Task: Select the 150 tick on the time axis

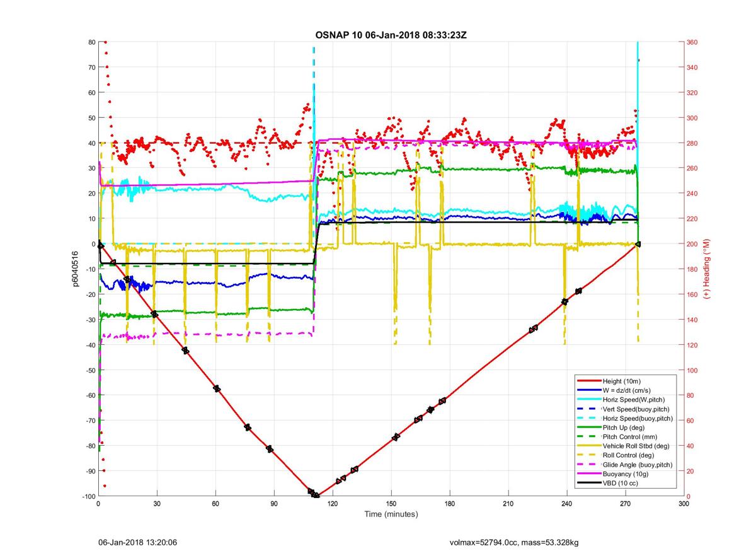Action: click(391, 504)
